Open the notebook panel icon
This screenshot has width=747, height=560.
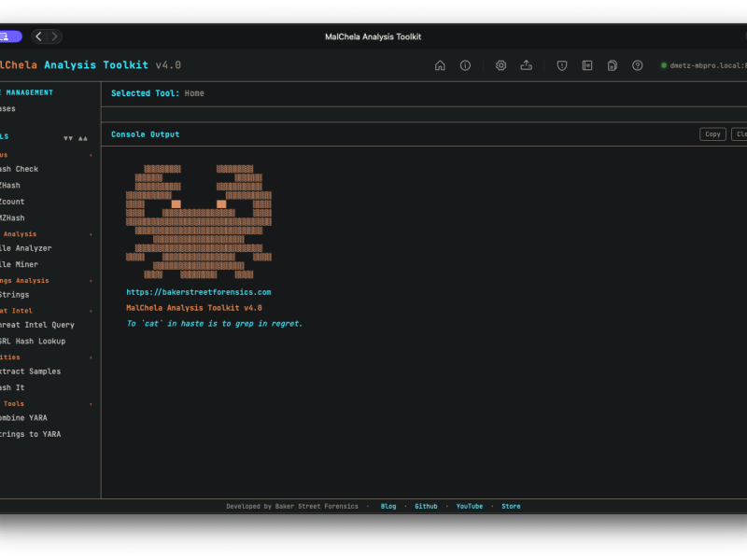[x=587, y=65]
